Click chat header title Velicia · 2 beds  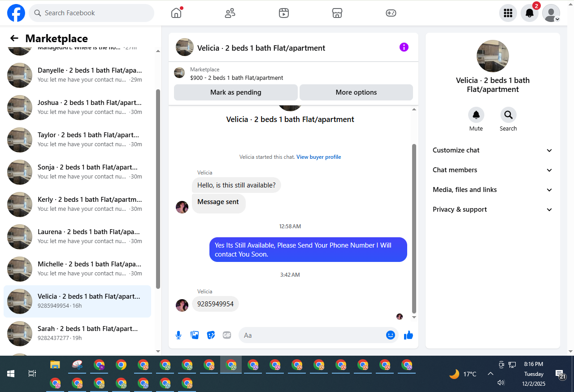tap(261, 48)
